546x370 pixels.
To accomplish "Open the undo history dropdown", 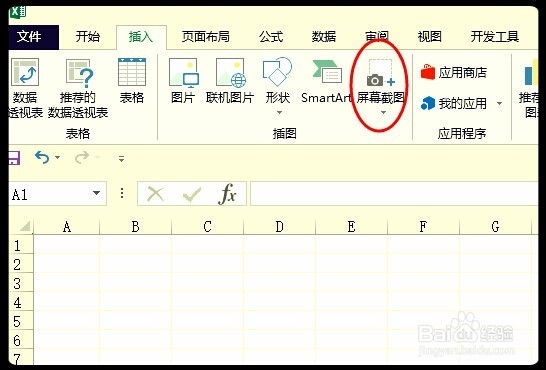I will pyautogui.click(x=57, y=158).
